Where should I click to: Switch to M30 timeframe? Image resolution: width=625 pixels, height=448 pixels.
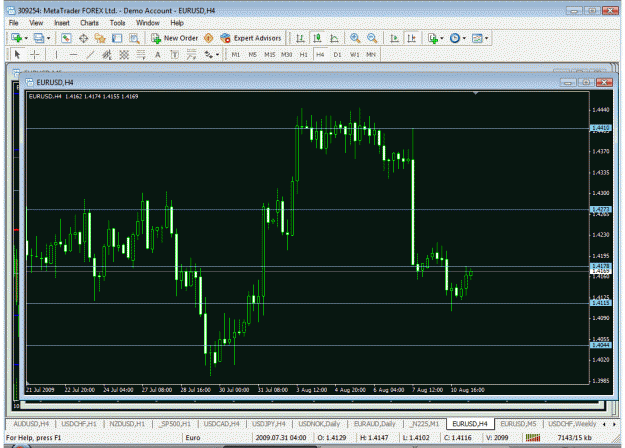[286, 55]
